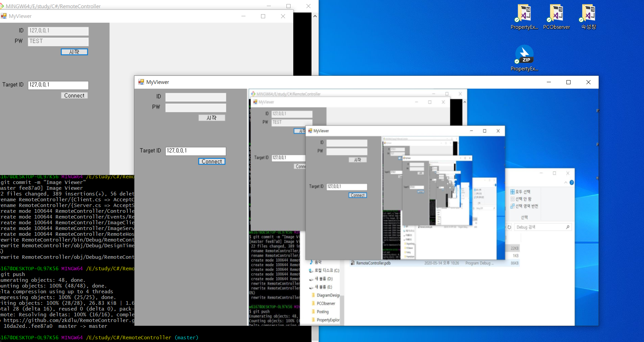
Task: Click the empty PW field in front MyViewer
Action: pyautogui.click(x=195, y=108)
